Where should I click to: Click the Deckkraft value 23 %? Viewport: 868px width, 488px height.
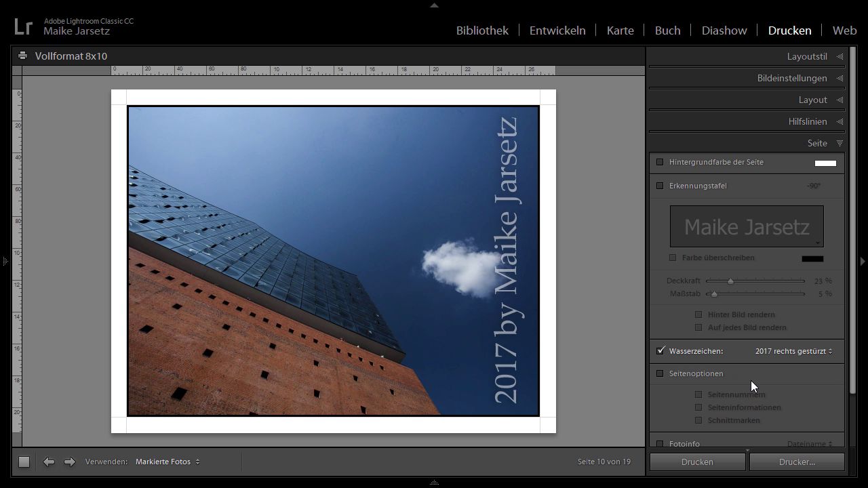tap(823, 281)
